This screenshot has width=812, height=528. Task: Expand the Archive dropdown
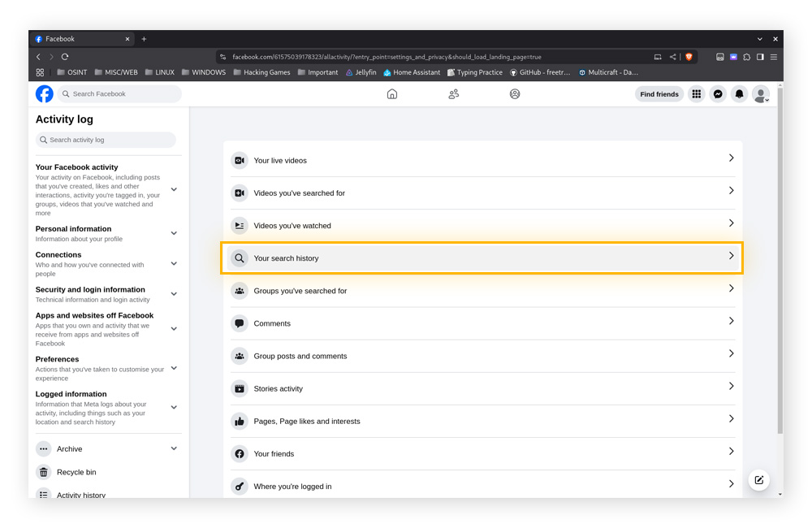[x=174, y=448]
